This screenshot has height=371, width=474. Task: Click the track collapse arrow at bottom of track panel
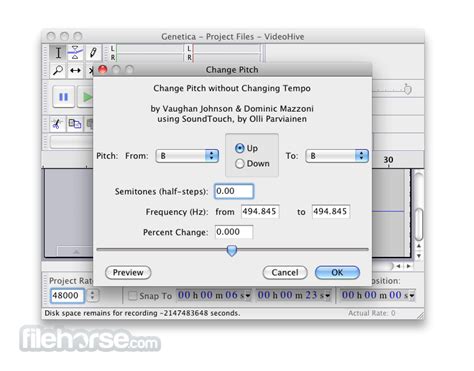[x=76, y=252]
